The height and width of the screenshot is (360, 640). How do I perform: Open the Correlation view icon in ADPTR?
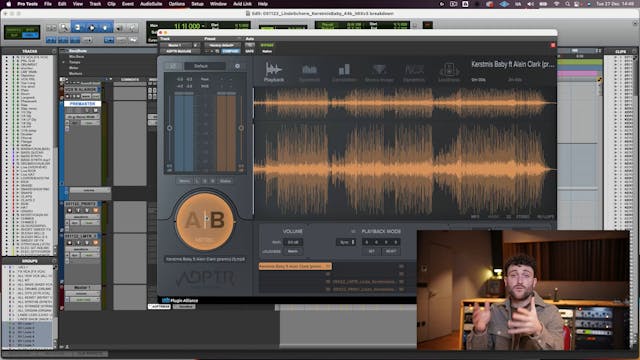point(344,72)
